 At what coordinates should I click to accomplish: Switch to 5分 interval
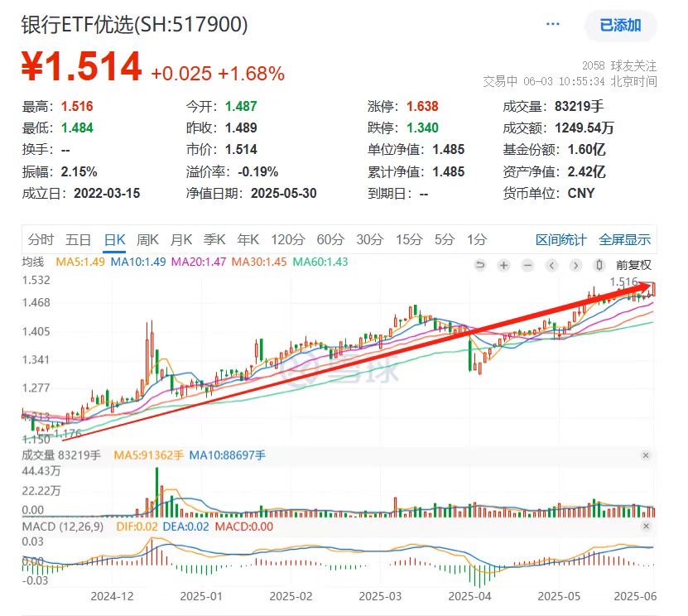coord(445,239)
